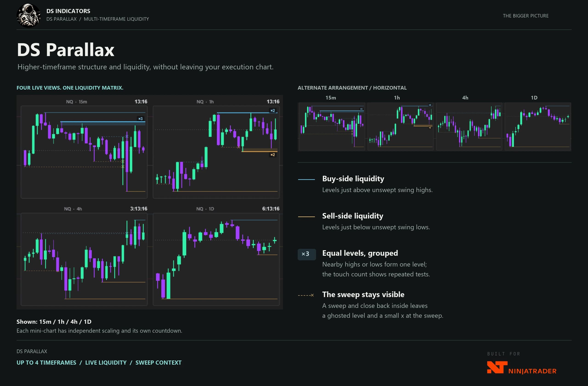
Task: Open the NQ 4h mini-chart
Action: pos(84,259)
